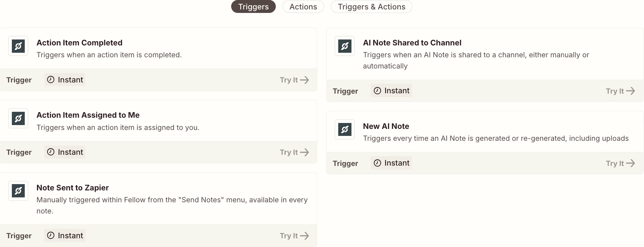Click Fellow icon beside New AI Note
This screenshot has width=644, height=247.
(x=344, y=130)
